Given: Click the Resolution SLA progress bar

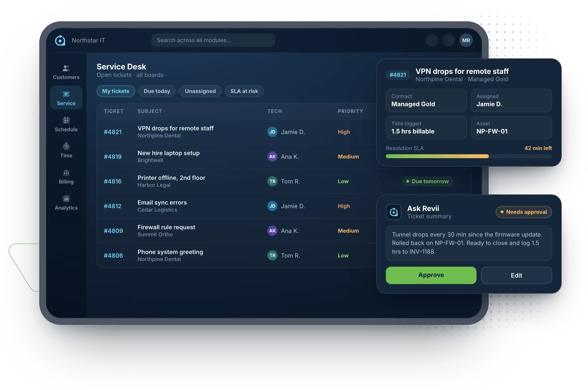Looking at the screenshot, I should tap(469, 156).
